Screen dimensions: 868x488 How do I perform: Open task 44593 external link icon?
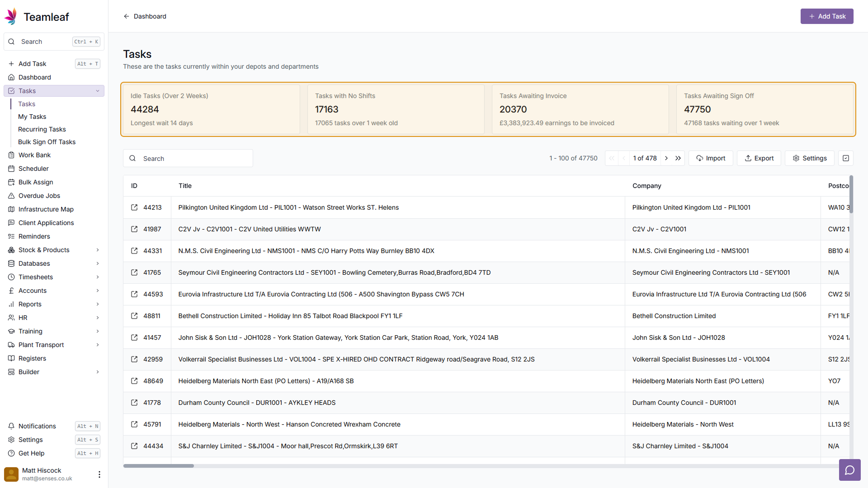(134, 294)
